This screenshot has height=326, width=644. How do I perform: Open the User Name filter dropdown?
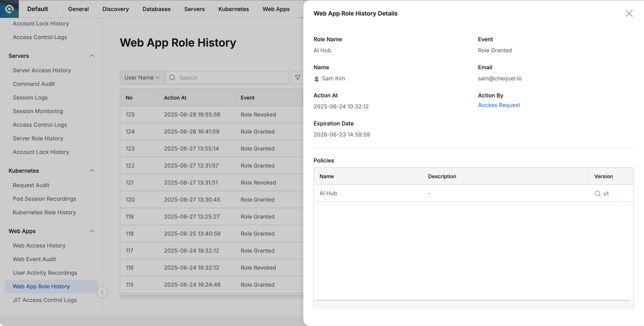141,77
